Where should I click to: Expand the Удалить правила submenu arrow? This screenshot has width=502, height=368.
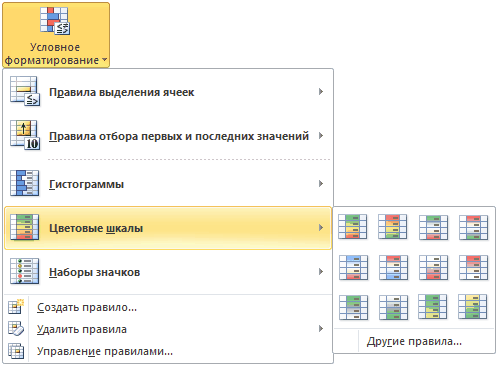(x=321, y=329)
